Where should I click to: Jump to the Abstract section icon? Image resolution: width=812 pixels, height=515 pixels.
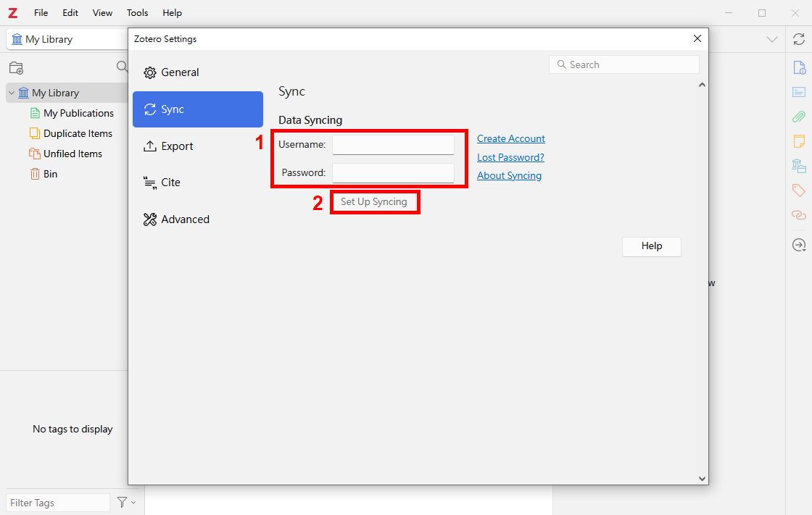(798, 92)
